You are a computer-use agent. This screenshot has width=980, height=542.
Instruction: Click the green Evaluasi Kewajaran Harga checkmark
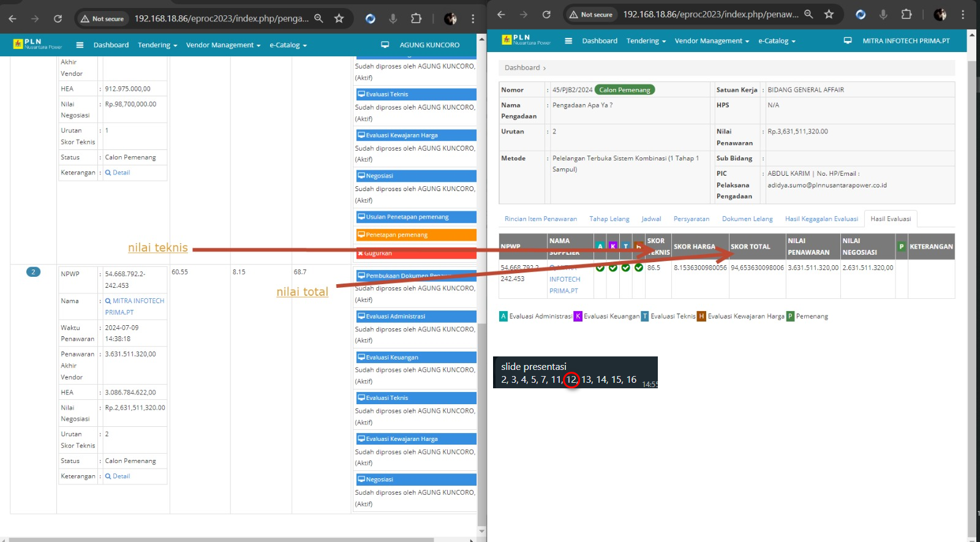tap(639, 268)
